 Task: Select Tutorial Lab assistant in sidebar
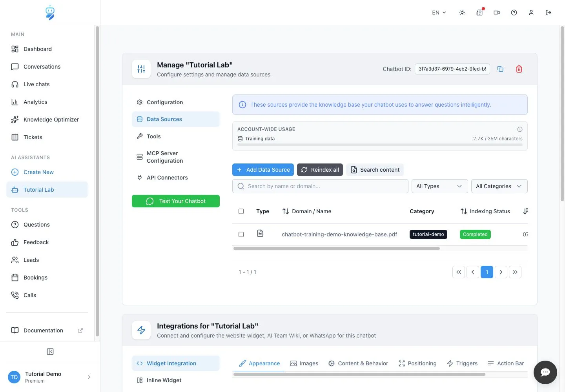point(47,190)
